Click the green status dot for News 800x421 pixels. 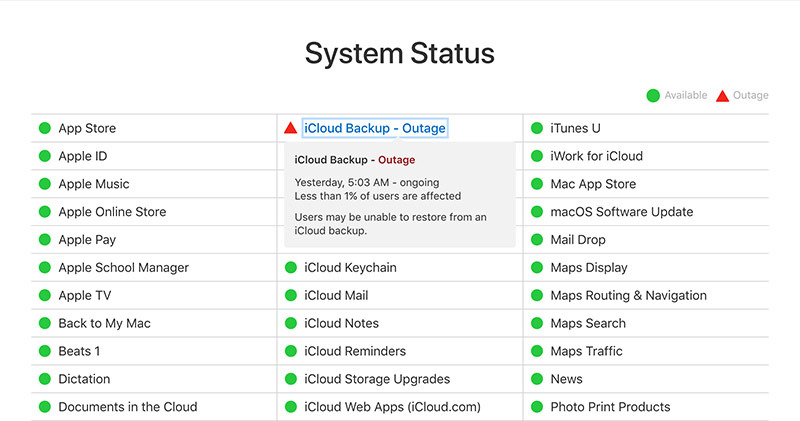[537, 379]
